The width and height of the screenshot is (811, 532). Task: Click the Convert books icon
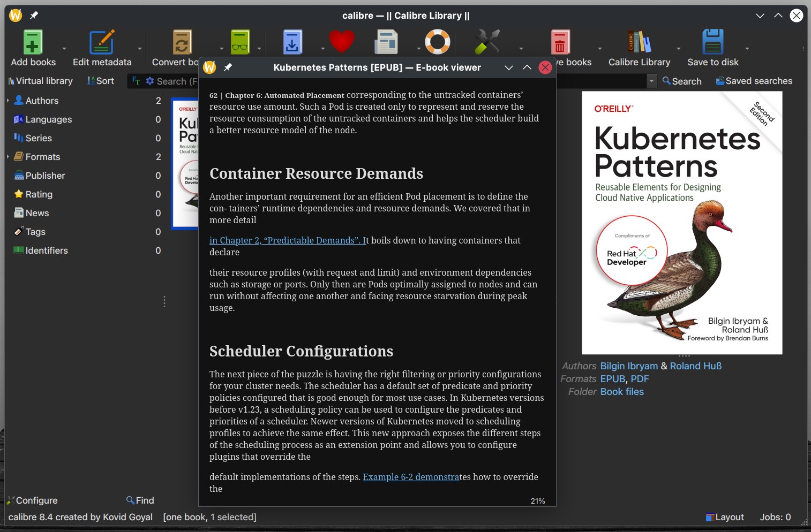coord(182,42)
